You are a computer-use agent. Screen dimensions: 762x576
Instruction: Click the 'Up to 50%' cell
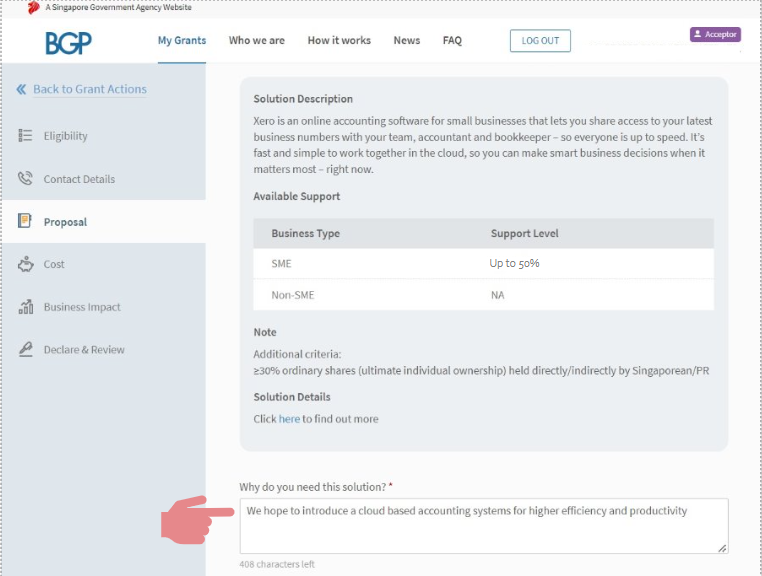pyautogui.click(x=514, y=263)
